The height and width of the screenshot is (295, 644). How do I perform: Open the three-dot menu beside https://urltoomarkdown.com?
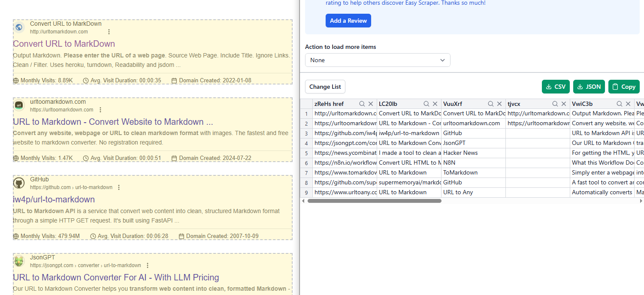pos(100,110)
